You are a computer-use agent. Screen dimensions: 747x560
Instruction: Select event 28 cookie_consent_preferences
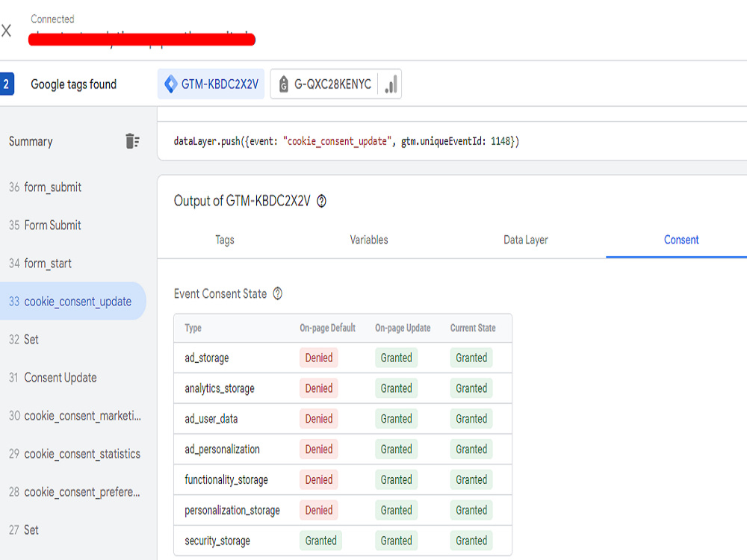point(73,492)
